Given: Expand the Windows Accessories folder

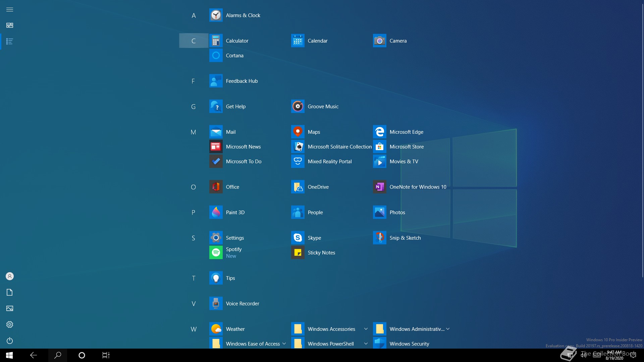Looking at the screenshot, I should pyautogui.click(x=366, y=329).
